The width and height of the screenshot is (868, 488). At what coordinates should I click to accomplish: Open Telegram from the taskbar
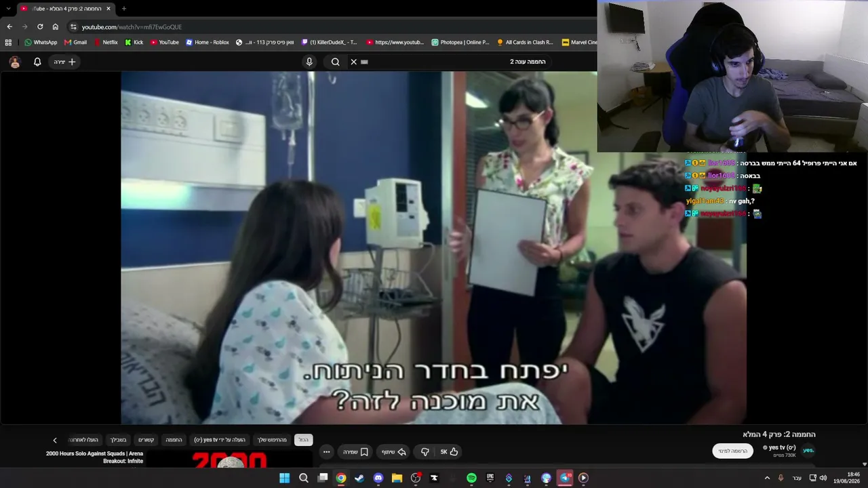tap(564, 478)
